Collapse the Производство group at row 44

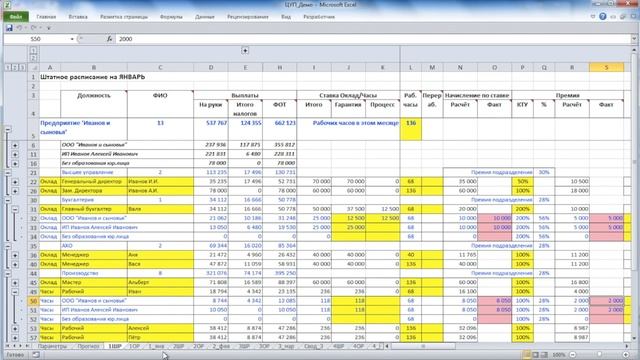click(7, 273)
